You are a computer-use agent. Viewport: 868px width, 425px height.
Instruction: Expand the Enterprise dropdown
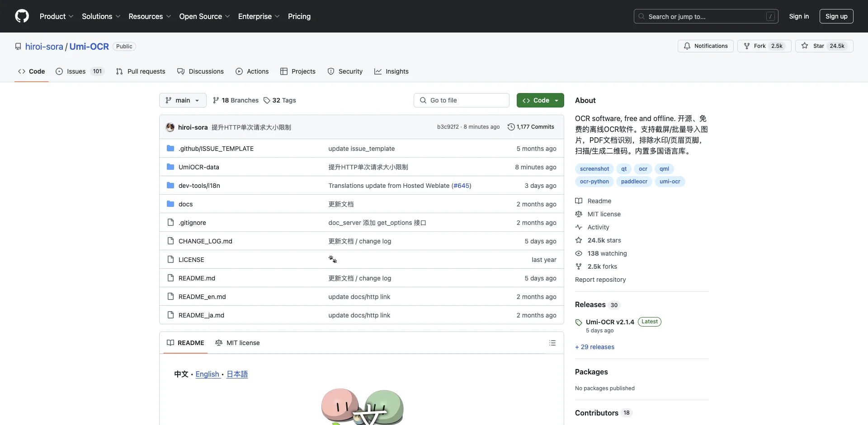[259, 16]
